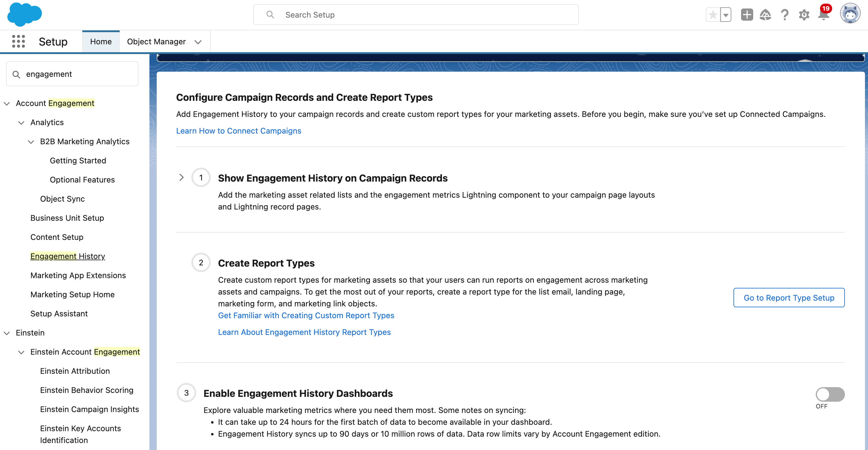Open Einstein Behavior Scoring
Image resolution: width=868 pixels, height=450 pixels.
(x=87, y=390)
